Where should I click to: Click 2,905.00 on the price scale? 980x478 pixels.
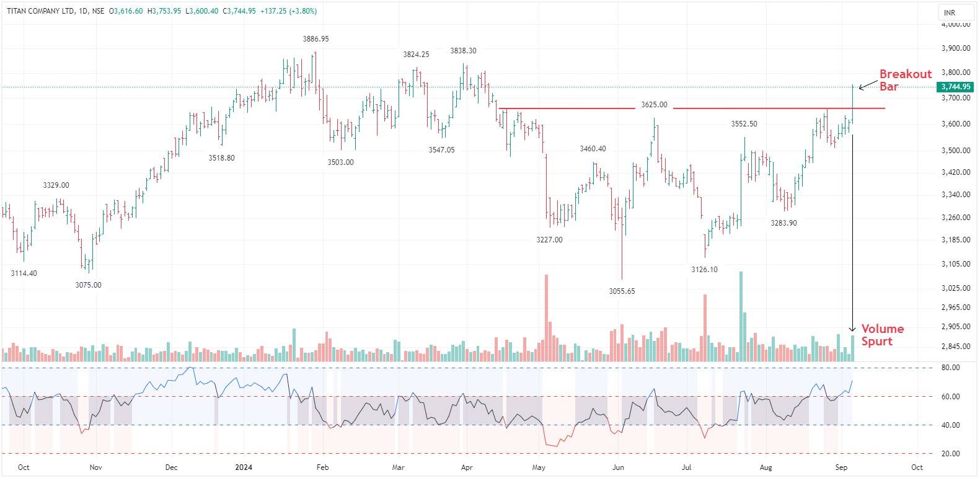tap(956, 327)
